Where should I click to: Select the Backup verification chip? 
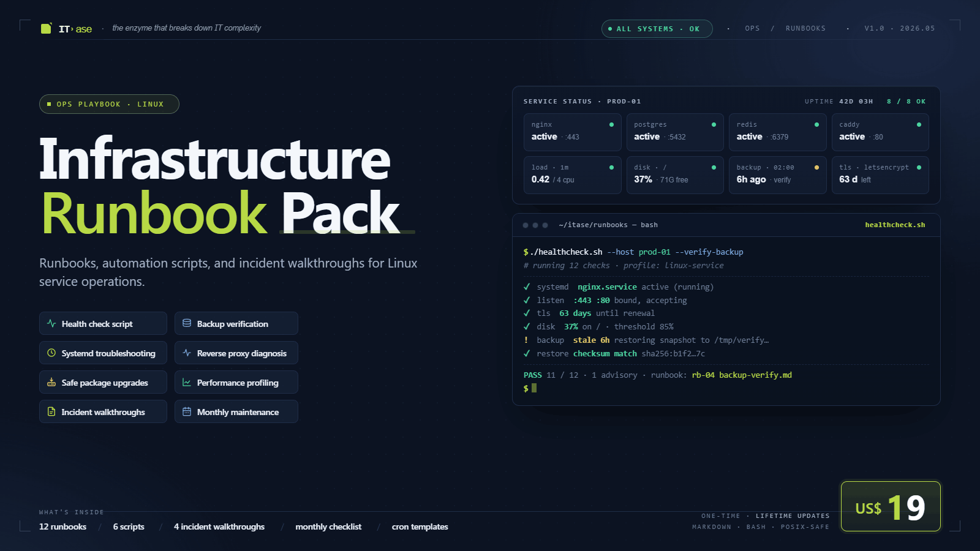(x=236, y=323)
